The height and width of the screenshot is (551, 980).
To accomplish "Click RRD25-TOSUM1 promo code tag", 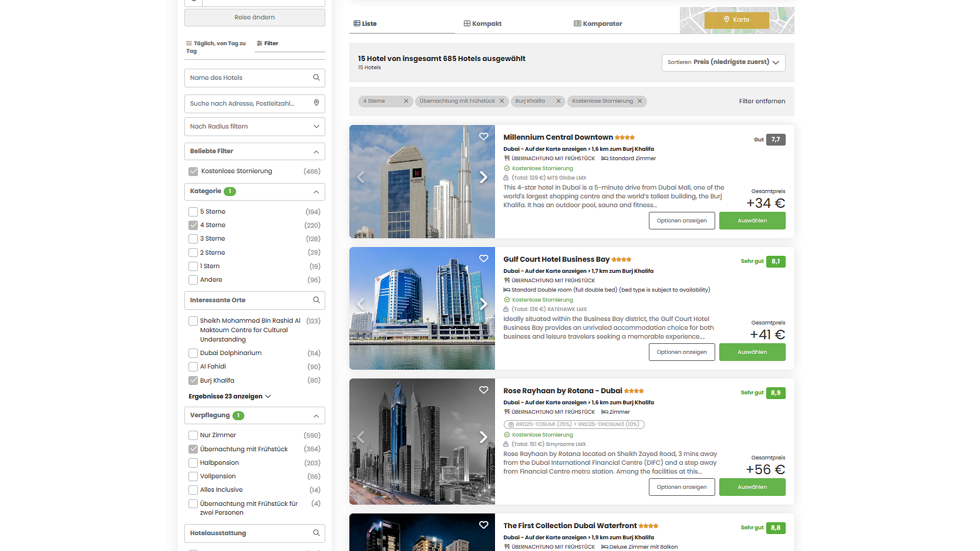I will click(x=574, y=424).
